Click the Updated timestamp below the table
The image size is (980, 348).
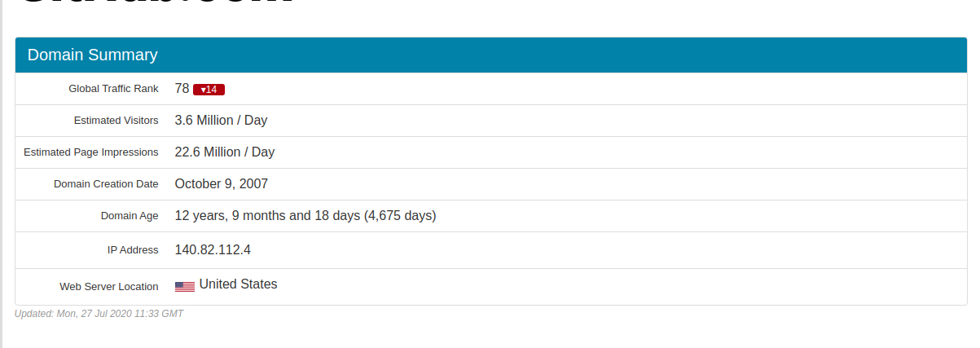tap(99, 313)
